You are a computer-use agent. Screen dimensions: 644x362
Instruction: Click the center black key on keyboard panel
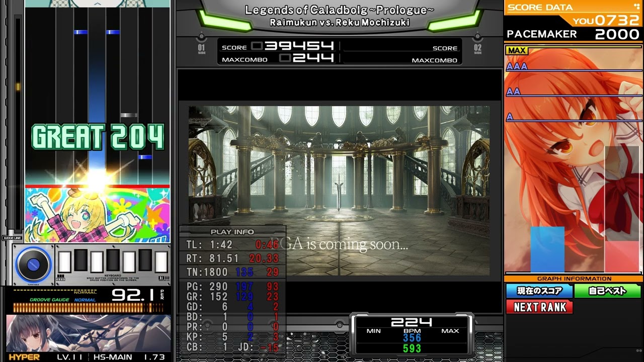point(113,259)
